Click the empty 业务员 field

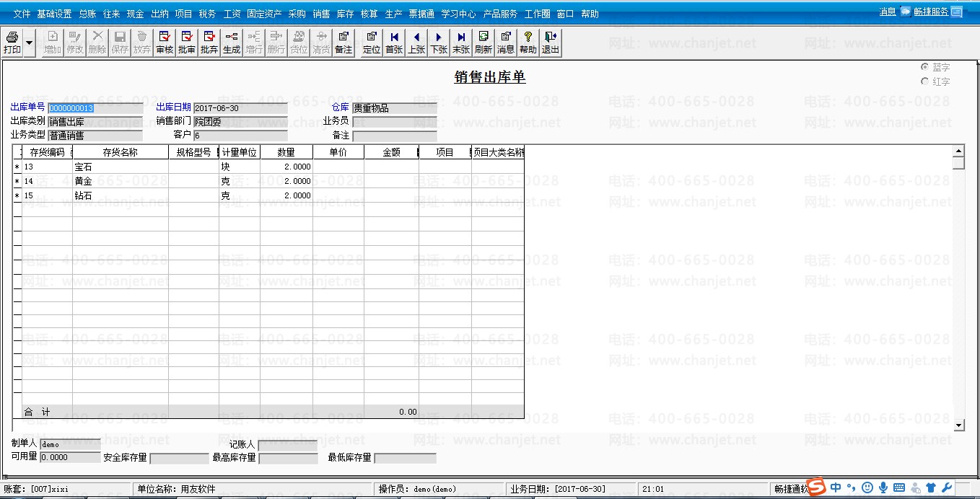click(394, 122)
